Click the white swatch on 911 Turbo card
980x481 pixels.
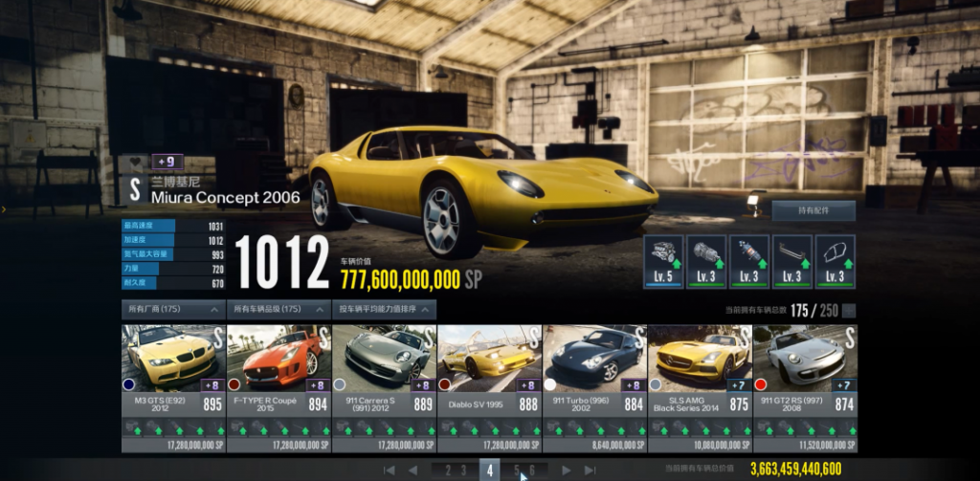(550, 384)
